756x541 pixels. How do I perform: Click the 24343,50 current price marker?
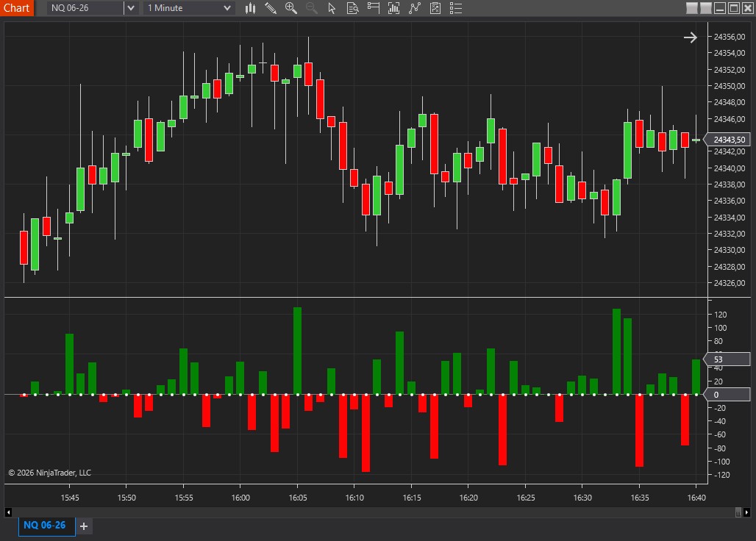(730, 140)
